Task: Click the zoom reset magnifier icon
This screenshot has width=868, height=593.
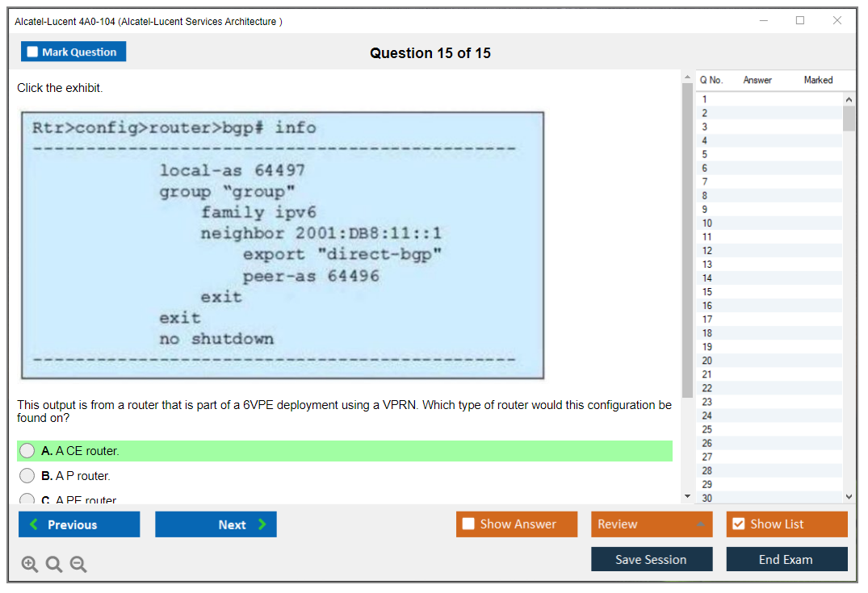Action: 54,565
